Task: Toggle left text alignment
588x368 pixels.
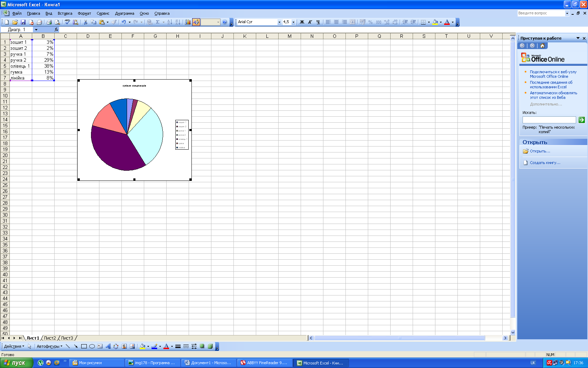Action: (328, 22)
